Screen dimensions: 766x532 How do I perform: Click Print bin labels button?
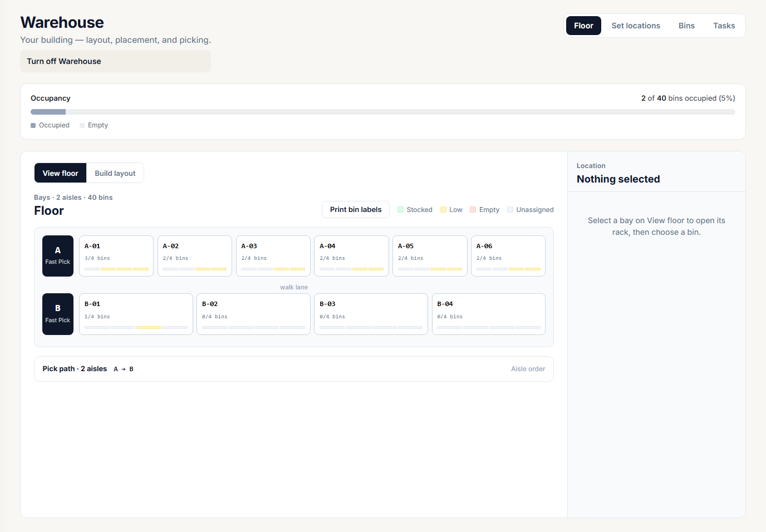tap(356, 210)
